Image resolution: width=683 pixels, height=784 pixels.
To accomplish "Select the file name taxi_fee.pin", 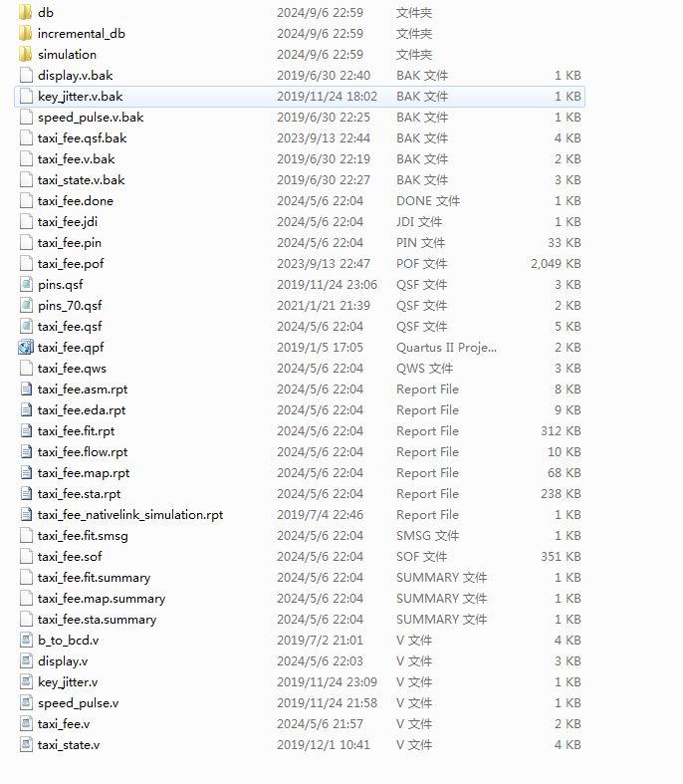I will (x=70, y=242).
